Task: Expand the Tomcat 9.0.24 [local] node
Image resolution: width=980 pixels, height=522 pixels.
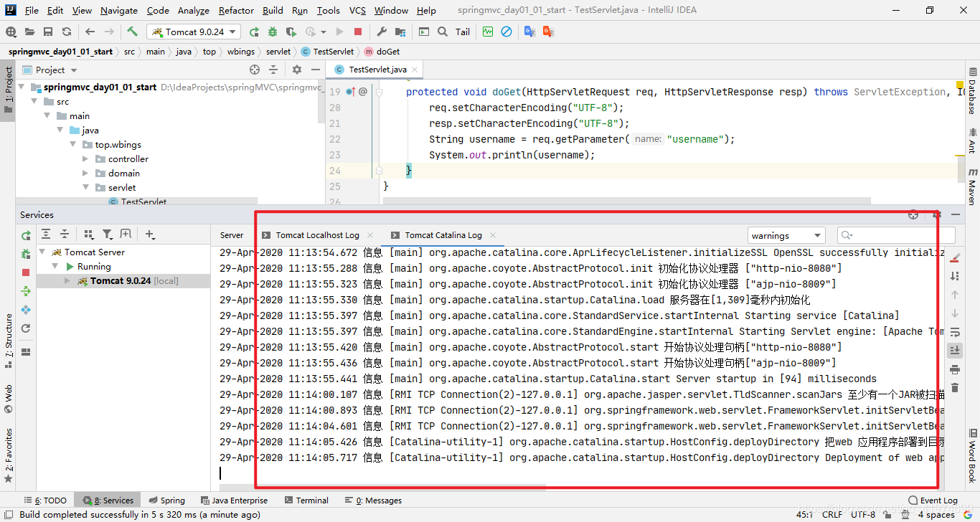Action: pyautogui.click(x=67, y=281)
